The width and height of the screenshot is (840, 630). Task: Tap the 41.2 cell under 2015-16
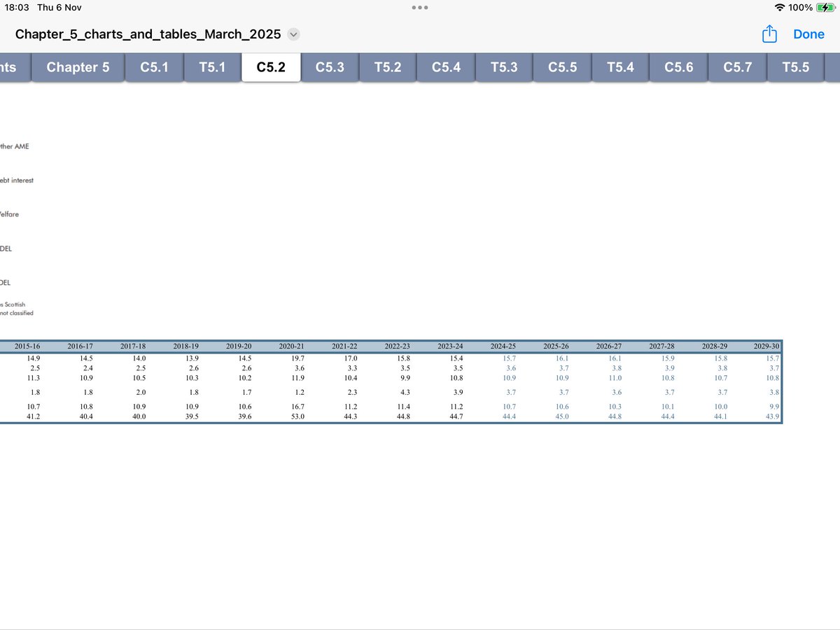click(33, 417)
